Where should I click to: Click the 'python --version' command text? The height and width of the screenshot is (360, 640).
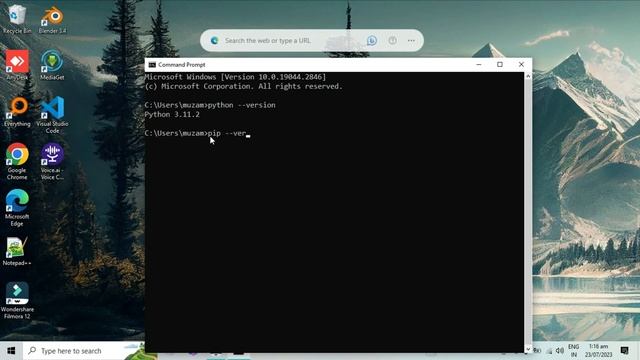tap(242, 105)
